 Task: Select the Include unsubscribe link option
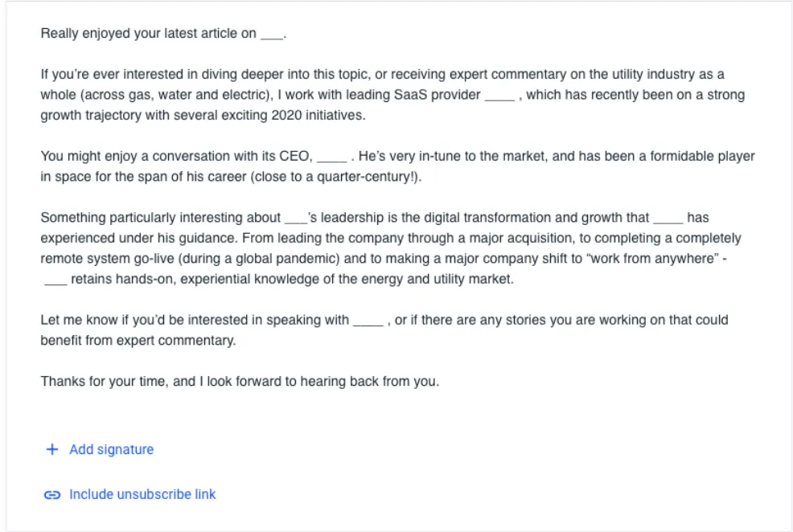(x=142, y=495)
